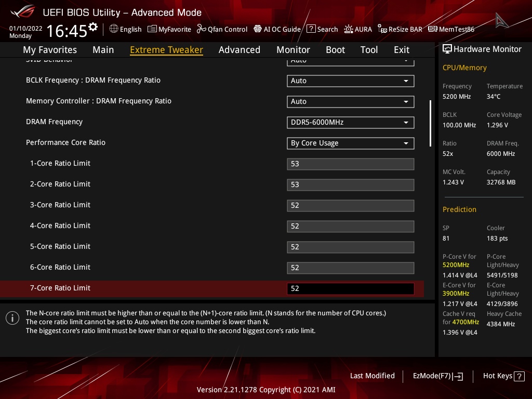Image resolution: width=532 pixels, height=399 pixels.
Task: Click the Prediction heading
Action: (459, 209)
